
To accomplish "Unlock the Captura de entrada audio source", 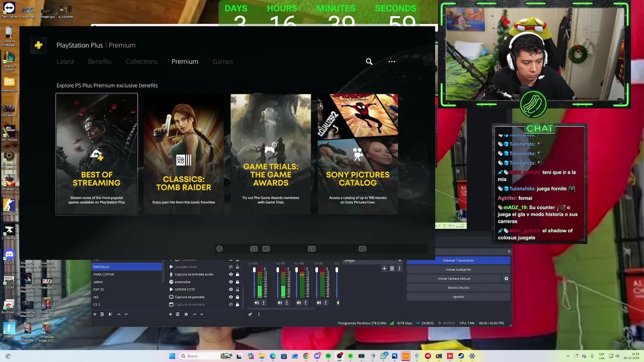I will pos(237,275).
